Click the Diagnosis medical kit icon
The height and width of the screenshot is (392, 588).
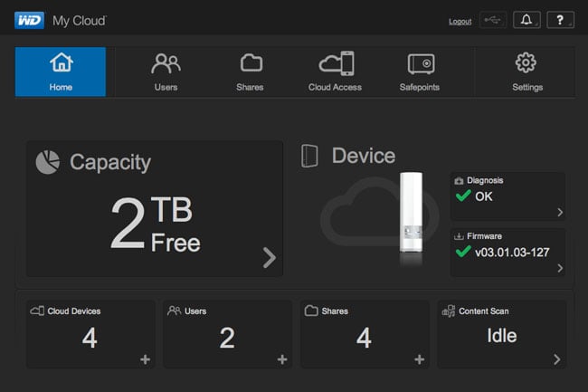tap(459, 181)
